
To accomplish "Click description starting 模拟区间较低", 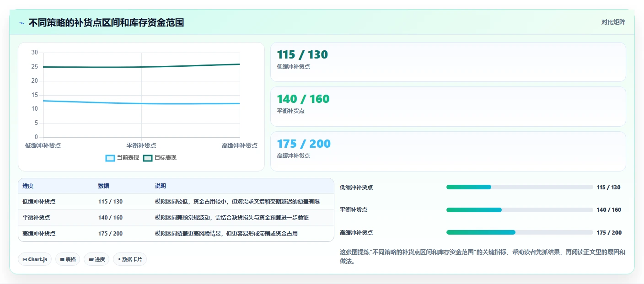I will (237, 201).
